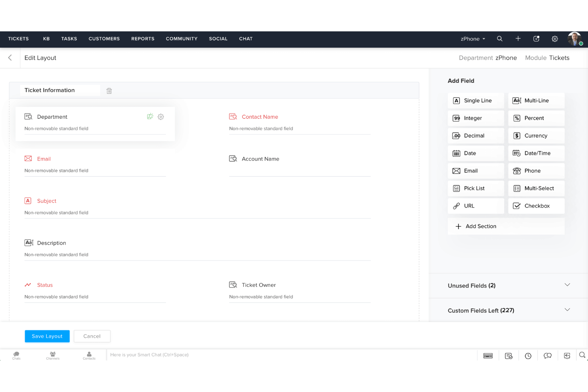Select the Multi-Select field type
Image resolution: width=588 pixels, height=392 pixels.
[536, 188]
